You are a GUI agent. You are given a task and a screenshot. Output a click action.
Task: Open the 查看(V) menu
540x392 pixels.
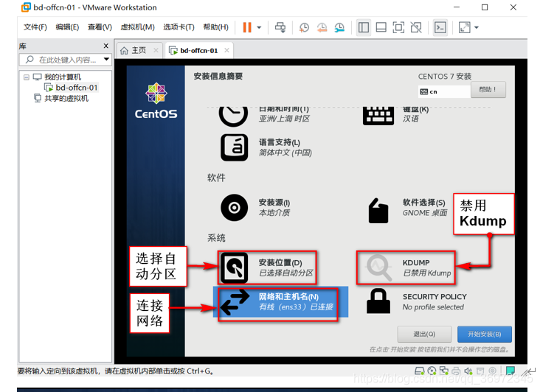pyautogui.click(x=100, y=27)
